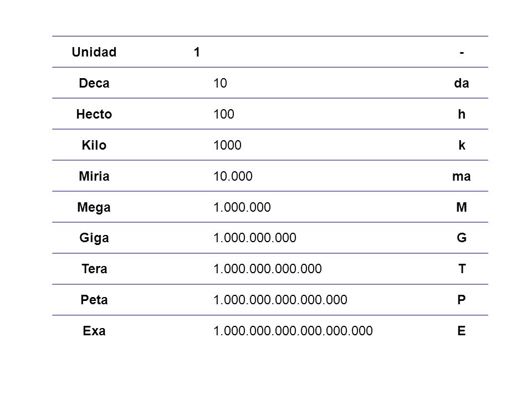Select the symbol 'ma' for Miria

(x=462, y=176)
